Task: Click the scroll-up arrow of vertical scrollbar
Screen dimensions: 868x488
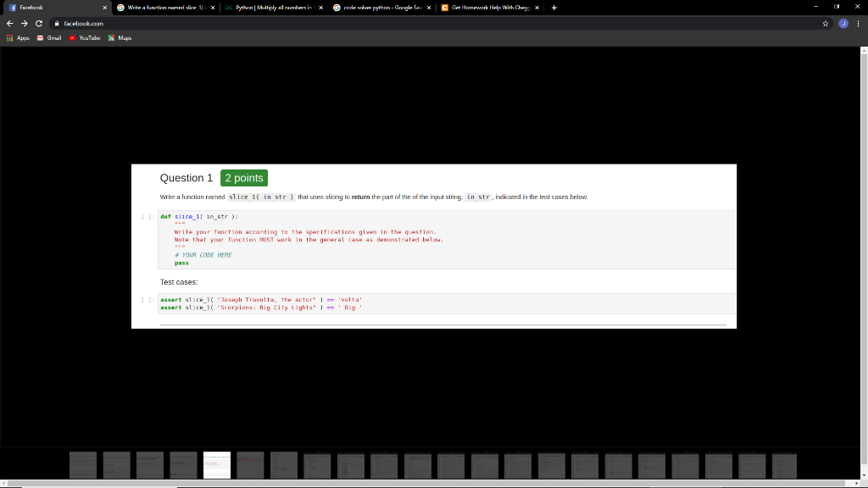Action: tap(864, 50)
